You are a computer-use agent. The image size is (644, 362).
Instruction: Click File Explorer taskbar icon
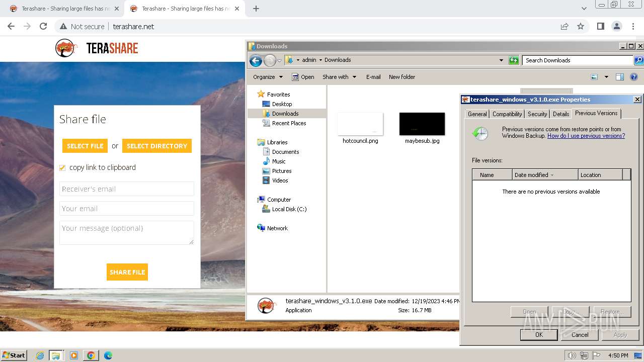coord(56,355)
